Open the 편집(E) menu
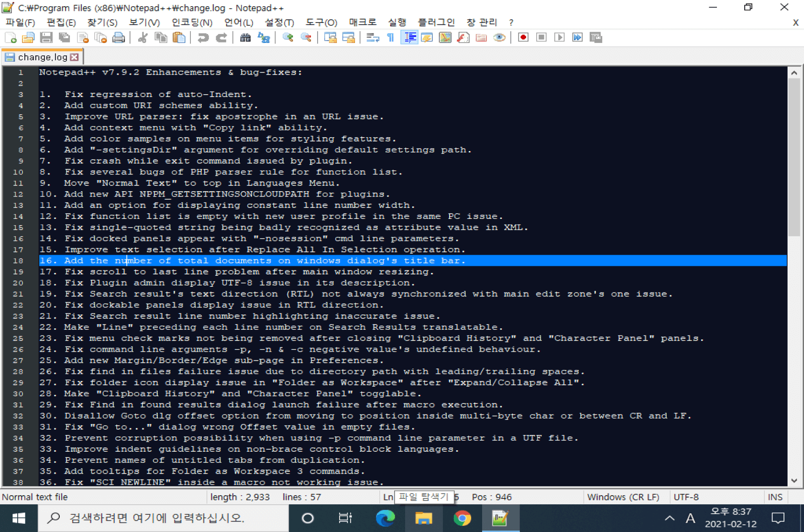The image size is (804, 532). tap(61, 22)
